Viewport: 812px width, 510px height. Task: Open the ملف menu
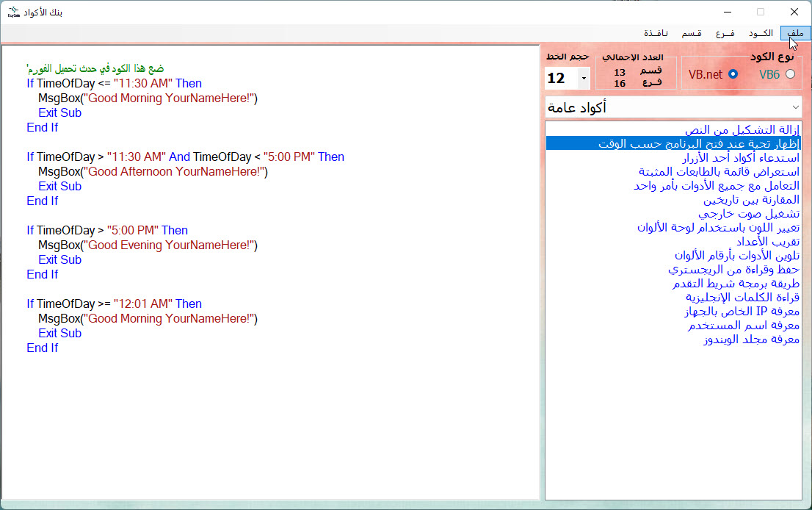tap(795, 34)
